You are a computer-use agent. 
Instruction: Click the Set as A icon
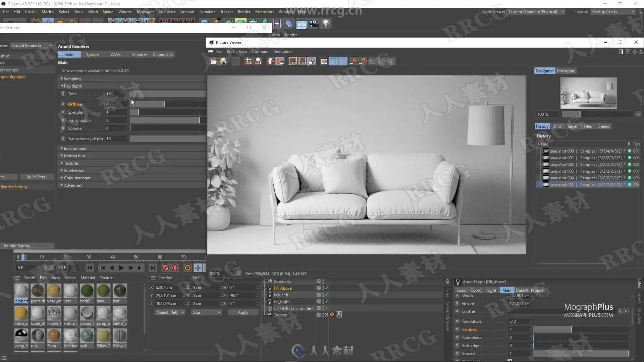(353, 61)
